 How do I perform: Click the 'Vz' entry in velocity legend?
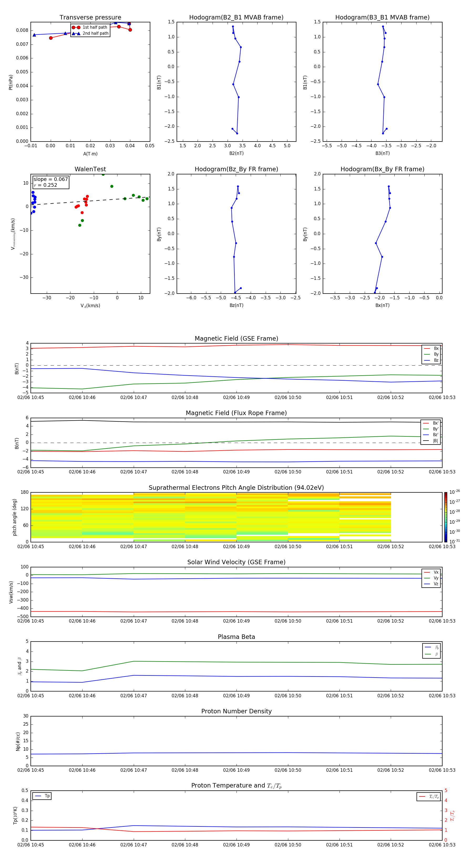431,584
